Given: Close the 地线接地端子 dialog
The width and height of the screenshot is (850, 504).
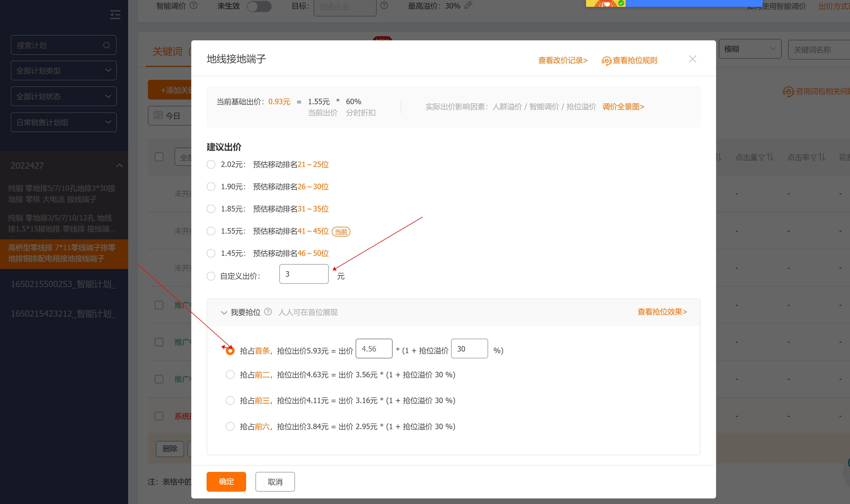Looking at the screenshot, I should point(692,59).
